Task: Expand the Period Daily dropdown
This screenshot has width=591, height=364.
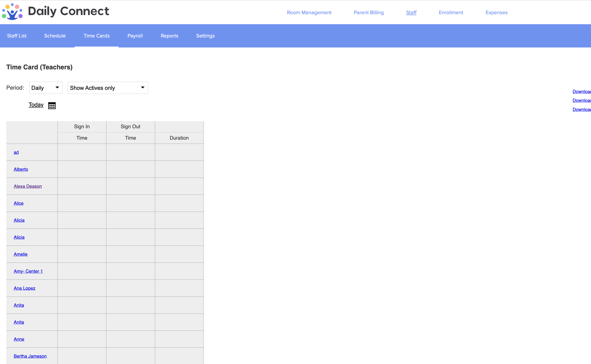Action: 46,88
